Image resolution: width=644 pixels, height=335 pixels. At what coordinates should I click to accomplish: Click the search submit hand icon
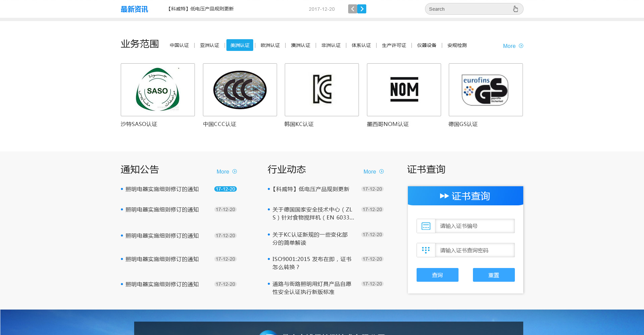515,9
